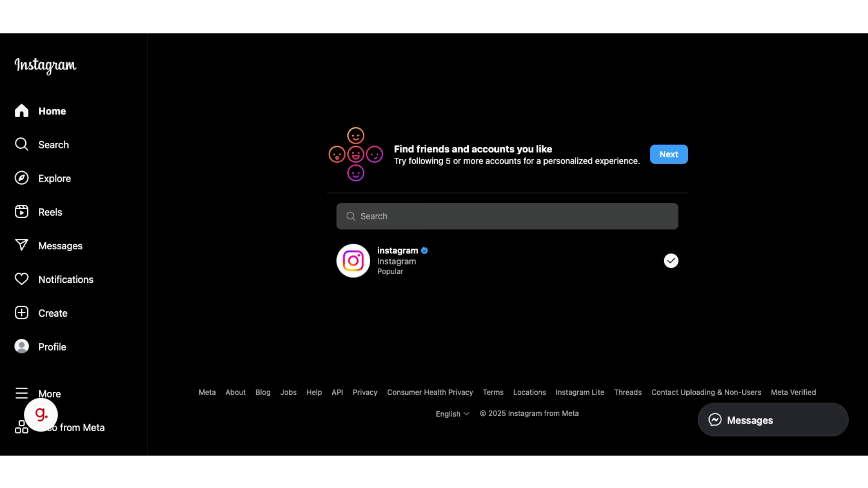Expand the English language dropdown
Viewport: 868px width, 488px height.
[452, 414]
